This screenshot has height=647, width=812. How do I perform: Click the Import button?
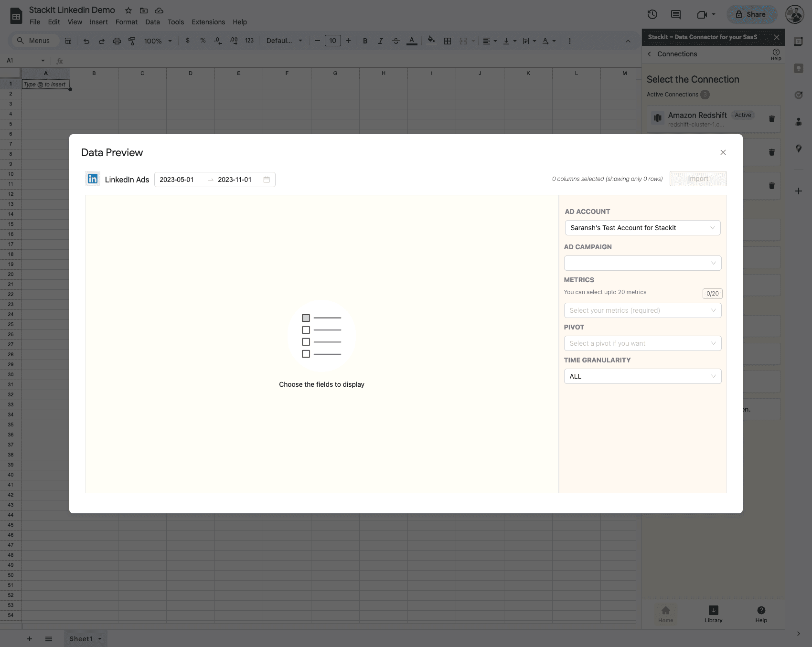point(698,179)
